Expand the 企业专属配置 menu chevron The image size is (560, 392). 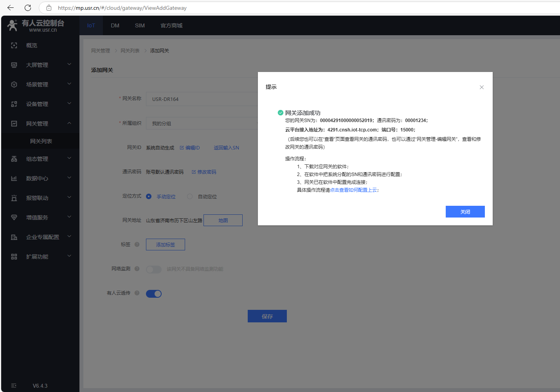(x=69, y=237)
